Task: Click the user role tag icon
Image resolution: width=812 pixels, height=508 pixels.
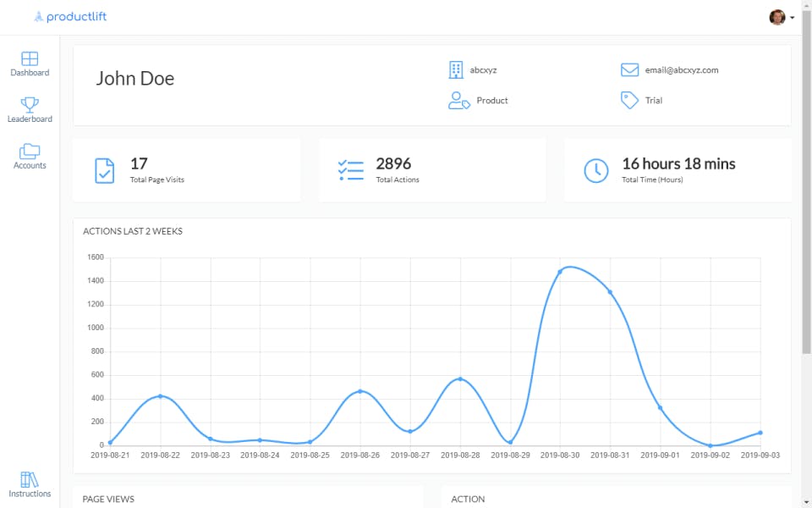Action: [x=458, y=101]
